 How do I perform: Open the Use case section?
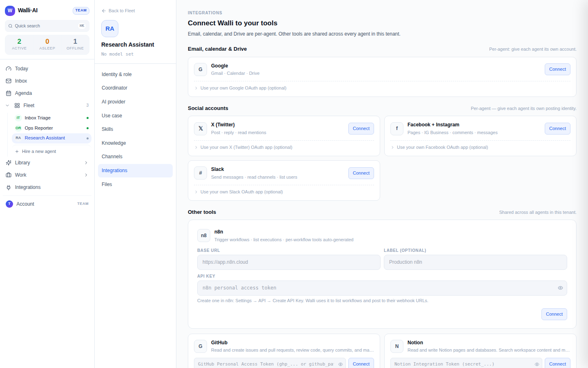(135, 116)
